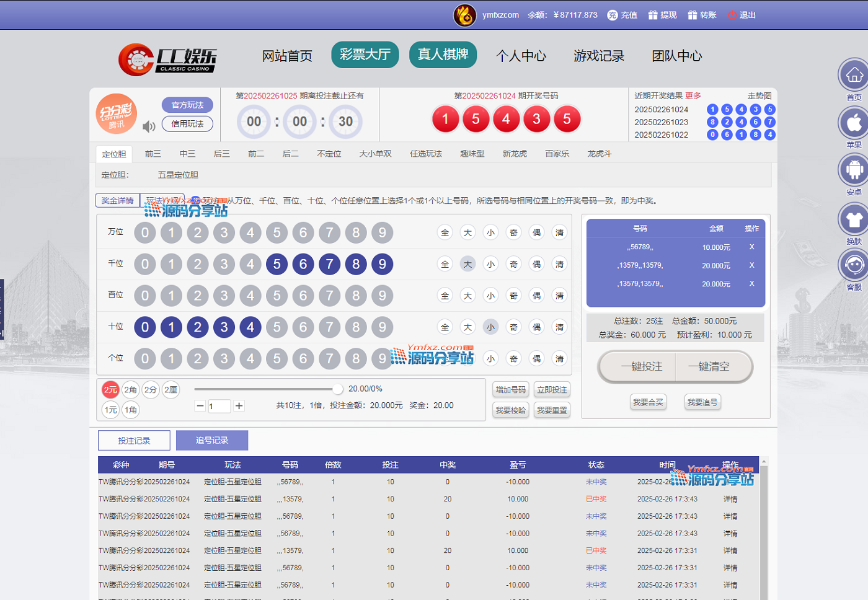Click the recharge icon in top bar
Screen dimensions: 868x600
pyautogui.click(x=613, y=15)
